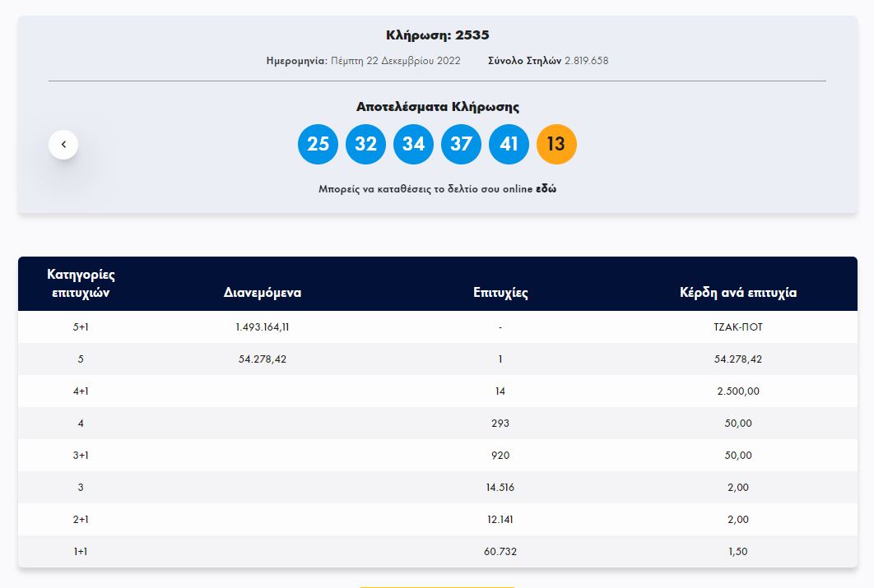Click the "Κλήρωση: 2535" title
This screenshot has width=874, height=588.
coord(437,35)
